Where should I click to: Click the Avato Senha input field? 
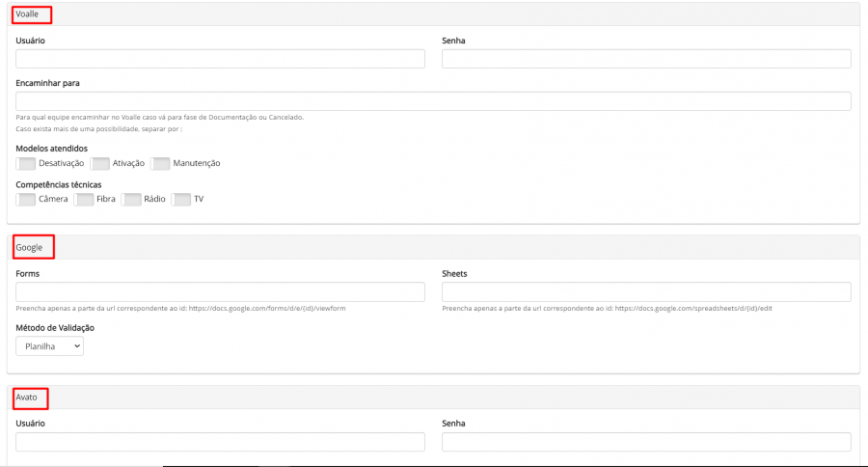point(646,442)
